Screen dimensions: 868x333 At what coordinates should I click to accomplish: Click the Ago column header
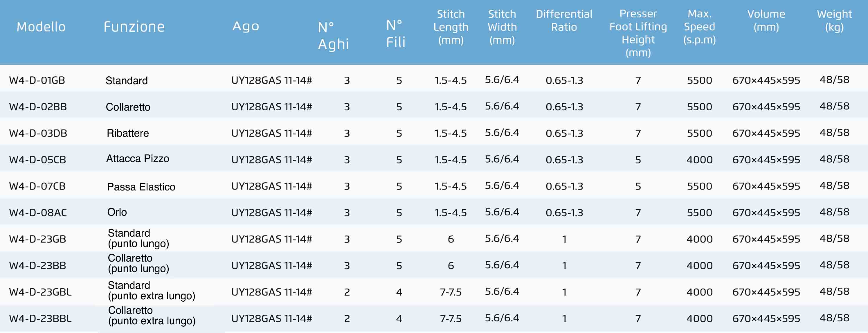point(246,26)
